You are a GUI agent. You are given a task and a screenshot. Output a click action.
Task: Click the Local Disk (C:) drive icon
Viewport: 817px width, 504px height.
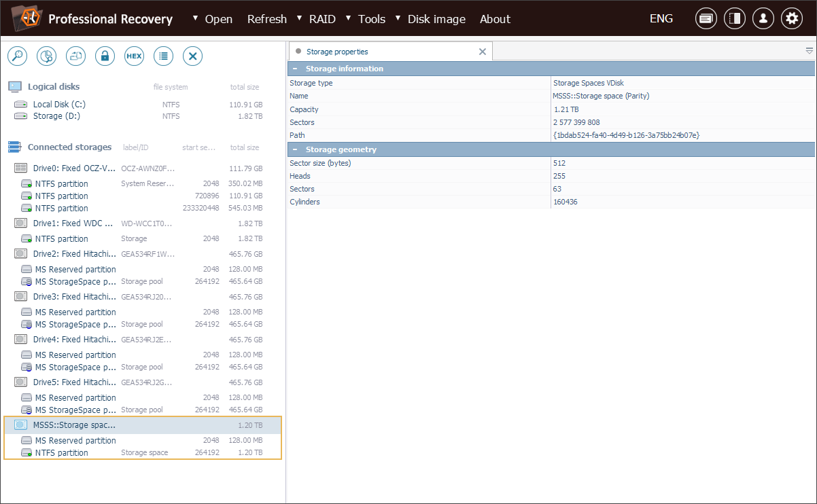coord(21,105)
